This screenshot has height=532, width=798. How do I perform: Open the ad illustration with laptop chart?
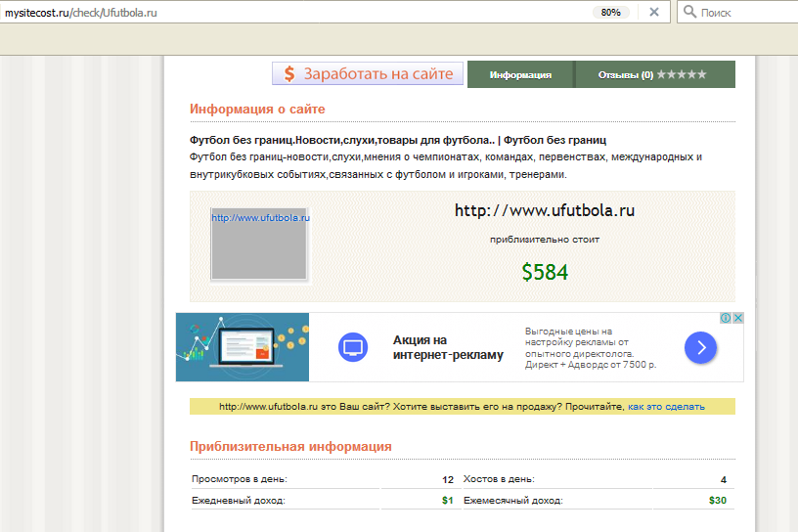(x=243, y=347)
